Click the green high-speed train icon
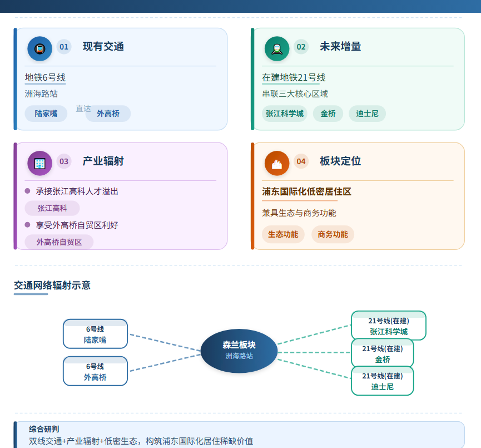 277,49
